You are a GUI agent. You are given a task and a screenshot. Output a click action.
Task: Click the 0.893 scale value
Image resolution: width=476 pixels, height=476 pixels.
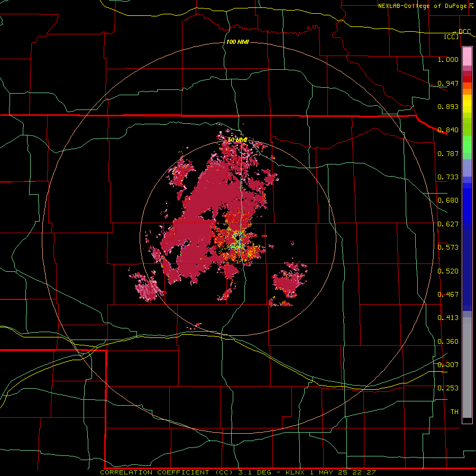click(x=448, y=106)
